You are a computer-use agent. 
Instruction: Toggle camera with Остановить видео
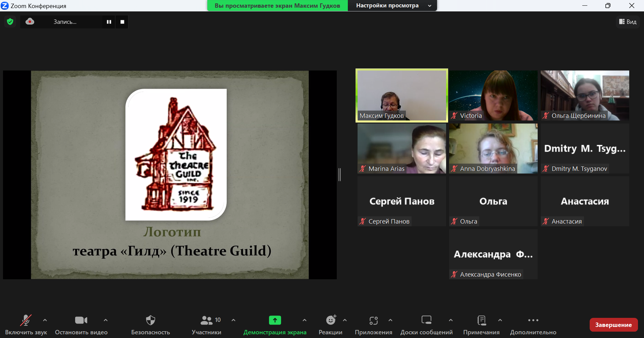(81, 324)
